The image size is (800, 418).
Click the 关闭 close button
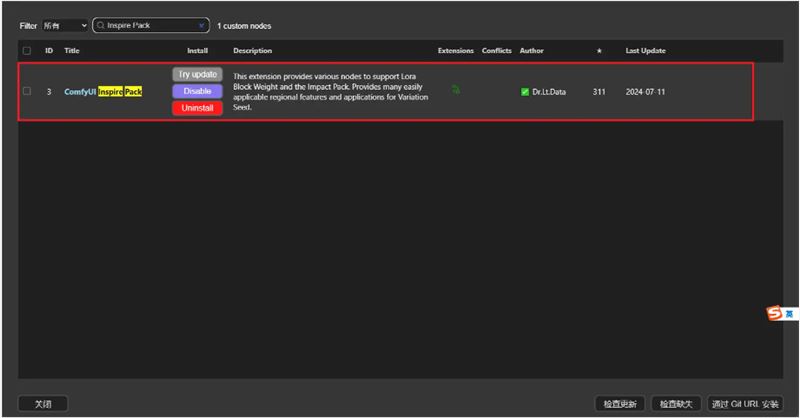pyautogui.click(x=43, y=404)
